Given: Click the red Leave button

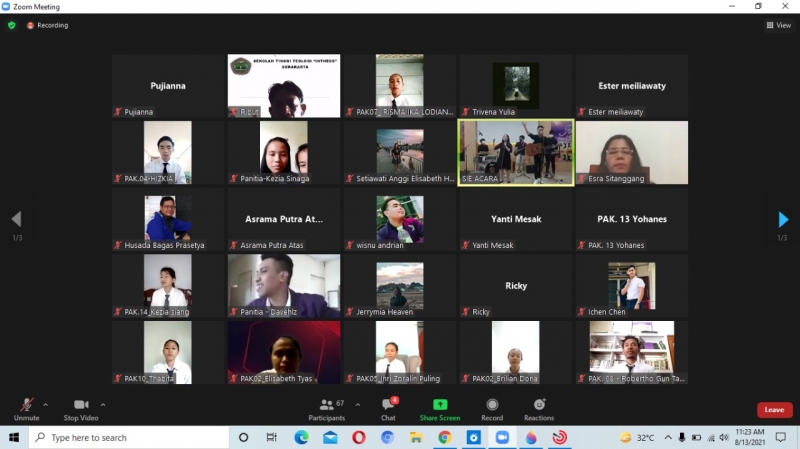Looking at the screenshot, I should [x=774, y=410].
